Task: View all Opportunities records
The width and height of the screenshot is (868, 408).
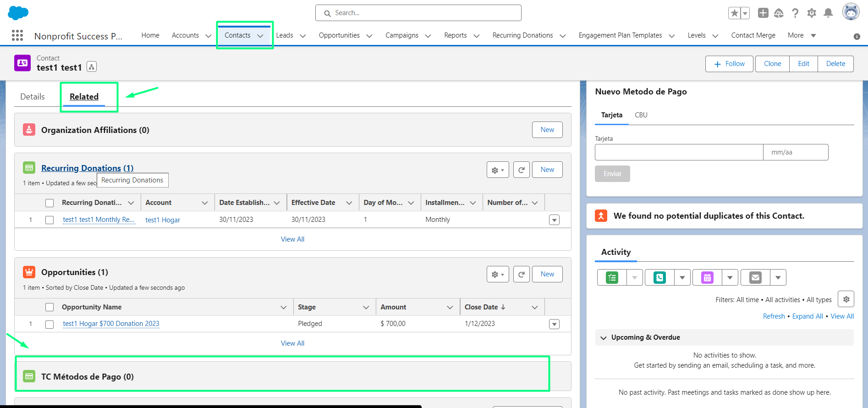Action: [292, 343]
